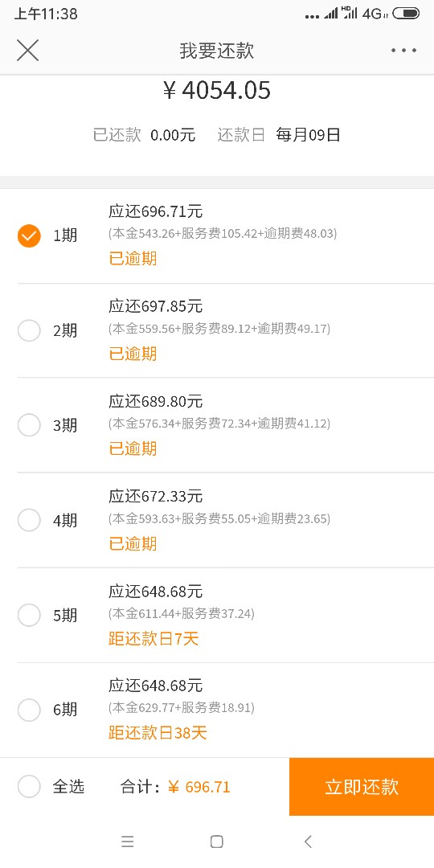
Task: Select the 3期 installment radio circle
Action: (30, 425)
